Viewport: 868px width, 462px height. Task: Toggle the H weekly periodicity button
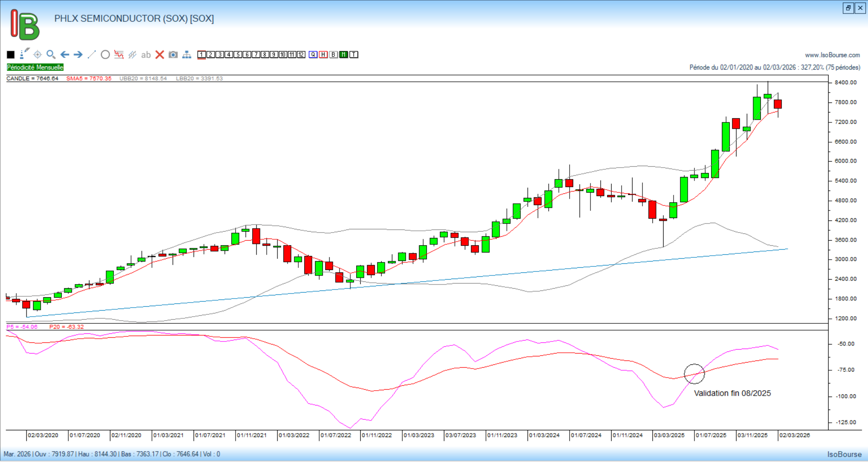click(x=323, y=55)
